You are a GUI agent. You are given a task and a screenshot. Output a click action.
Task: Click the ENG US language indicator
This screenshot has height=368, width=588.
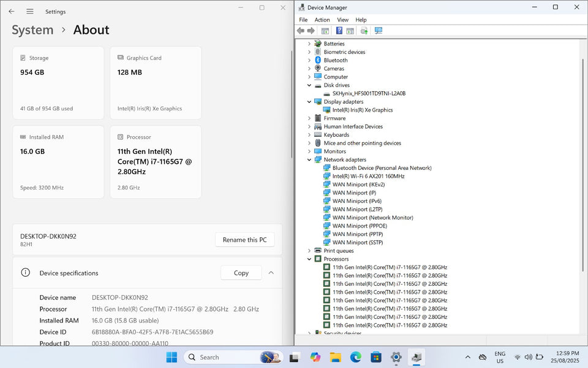tap(500, 357)
